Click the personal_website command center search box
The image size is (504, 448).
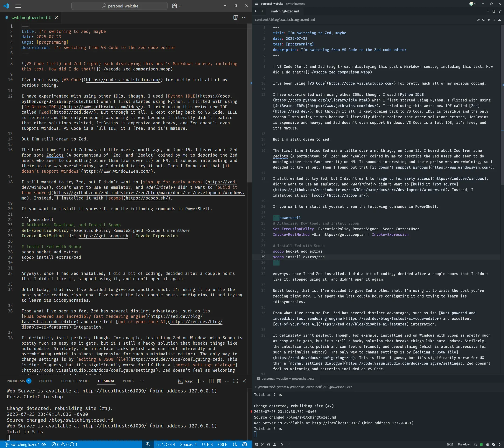pos(119,6)
